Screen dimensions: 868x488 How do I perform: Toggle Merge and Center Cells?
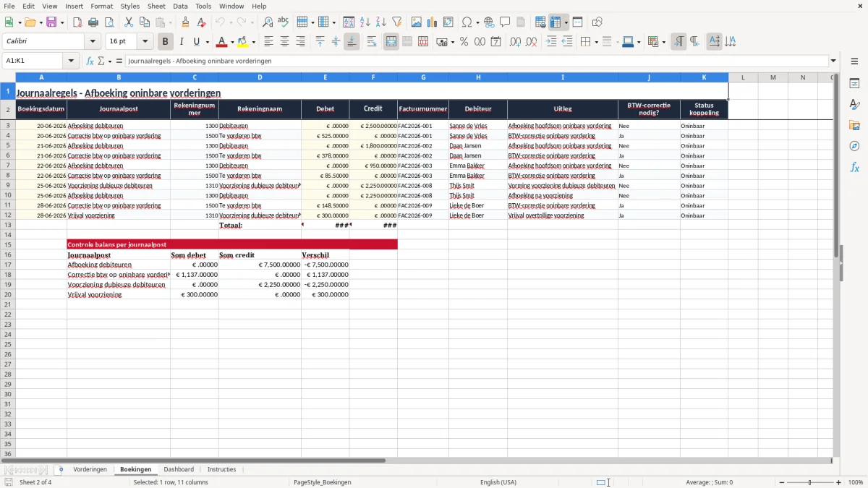[x=391, y=42]
